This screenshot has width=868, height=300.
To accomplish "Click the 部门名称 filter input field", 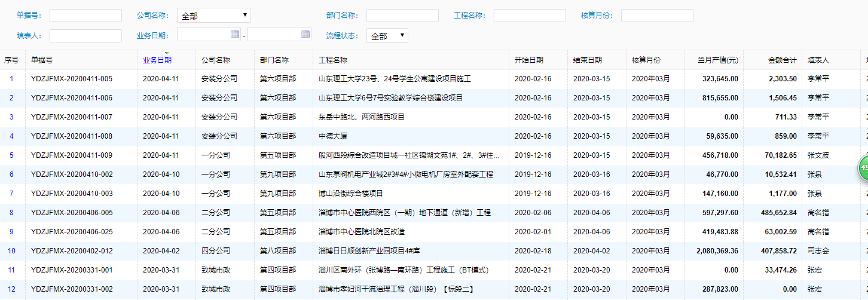I will (x=402, y=16).
